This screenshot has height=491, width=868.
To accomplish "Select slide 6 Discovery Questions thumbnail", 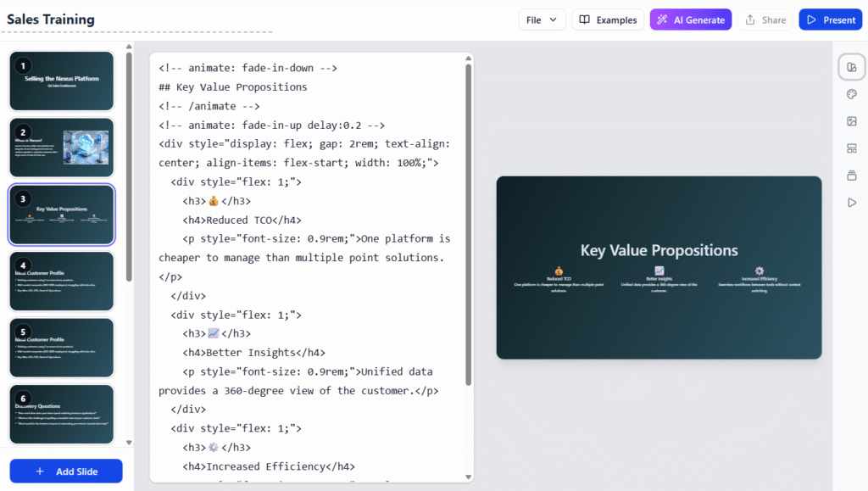I will coord(62,414).
